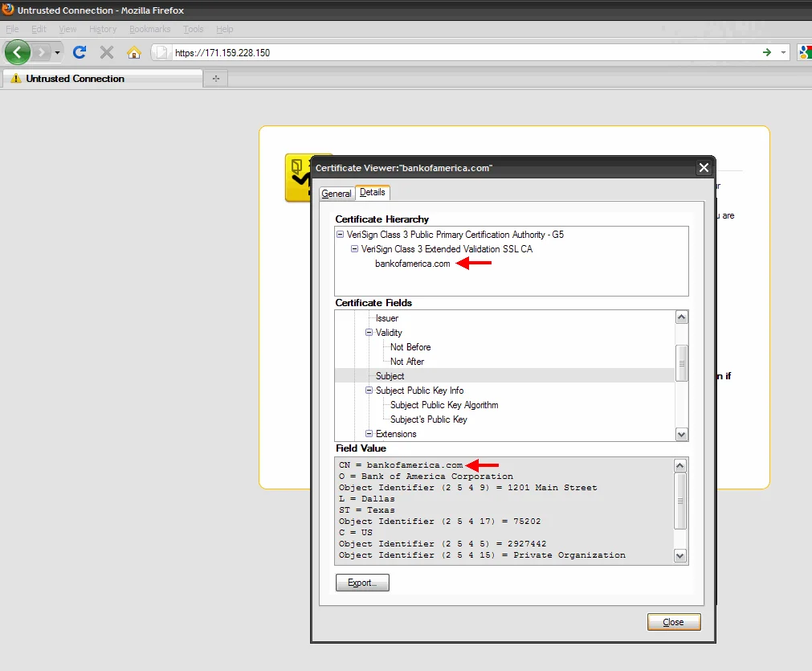Viewport: 812px width, 671px height.
Task: Open the History menu
Action: tap(103, 29)
